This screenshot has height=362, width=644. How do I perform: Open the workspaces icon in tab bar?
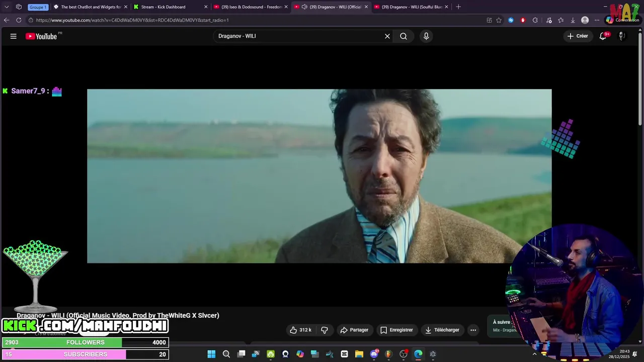pyautogui.click(x=19, y=7)
